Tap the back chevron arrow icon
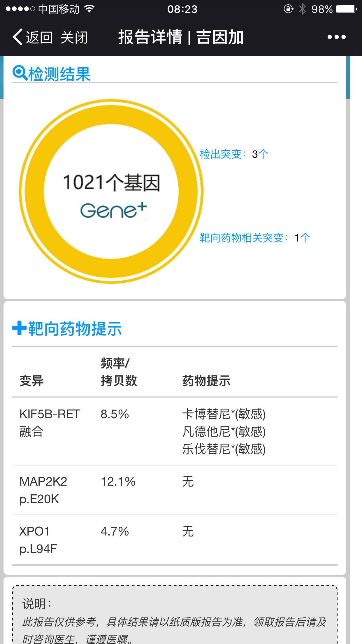This screenshot has height=644, width=362. 17,37
